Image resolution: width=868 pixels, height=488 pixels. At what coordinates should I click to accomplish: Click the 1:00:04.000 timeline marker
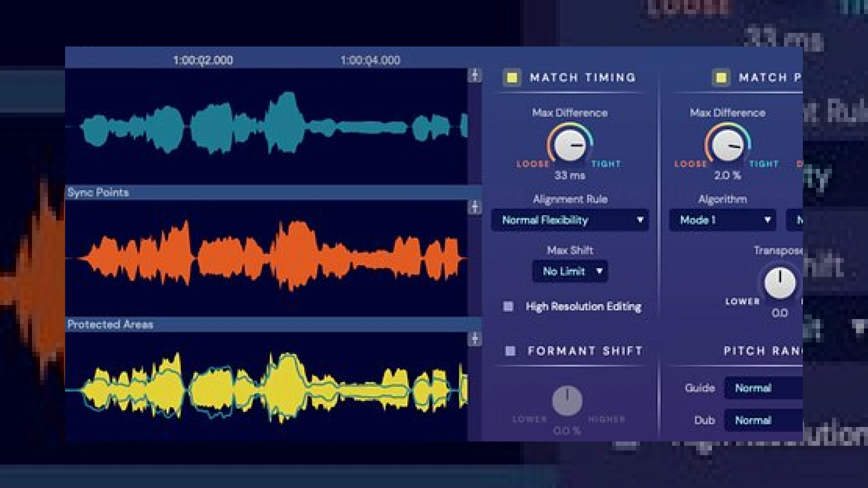point(370,60)
